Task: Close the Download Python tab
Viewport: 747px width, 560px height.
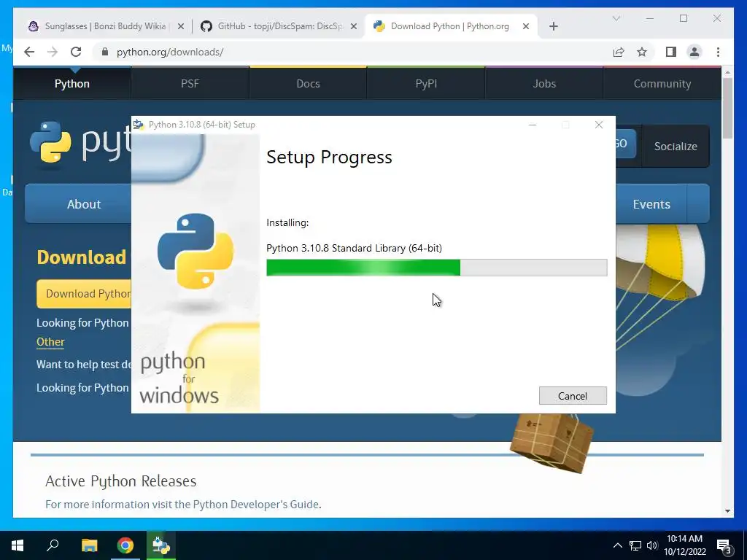Action: (x=526, y=26)
